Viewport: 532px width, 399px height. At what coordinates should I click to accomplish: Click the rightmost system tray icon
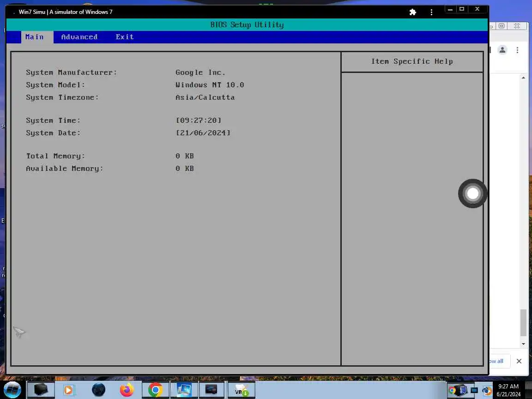coord(487,391)
